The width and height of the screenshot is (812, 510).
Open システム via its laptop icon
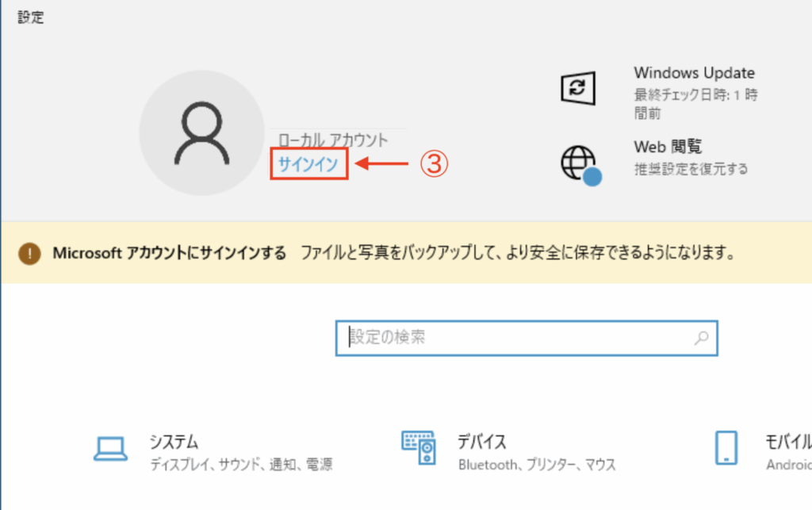coord(110,449)
